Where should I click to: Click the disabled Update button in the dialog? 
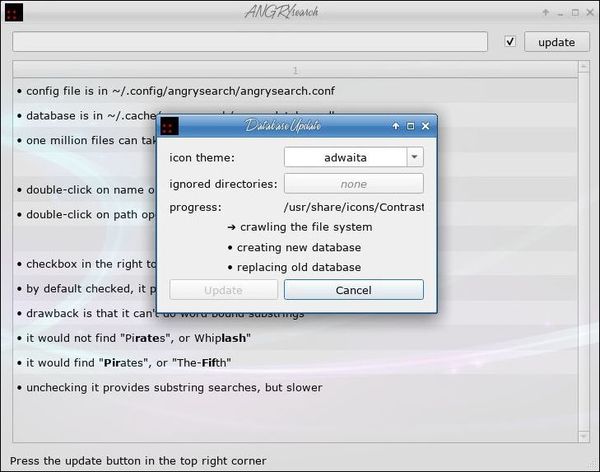[223, 290]
